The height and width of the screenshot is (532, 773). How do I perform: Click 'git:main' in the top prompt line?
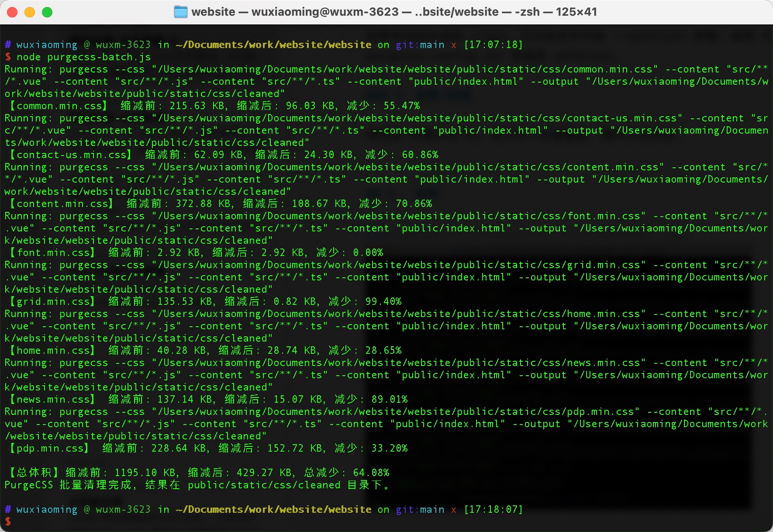[x=420, y=45]
